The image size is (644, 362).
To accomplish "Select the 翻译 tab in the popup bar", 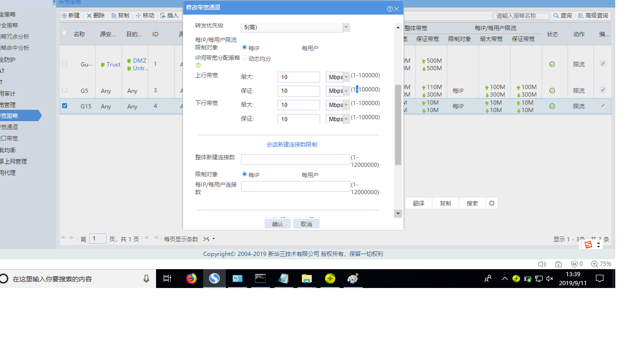I will [x=419, y=203].
